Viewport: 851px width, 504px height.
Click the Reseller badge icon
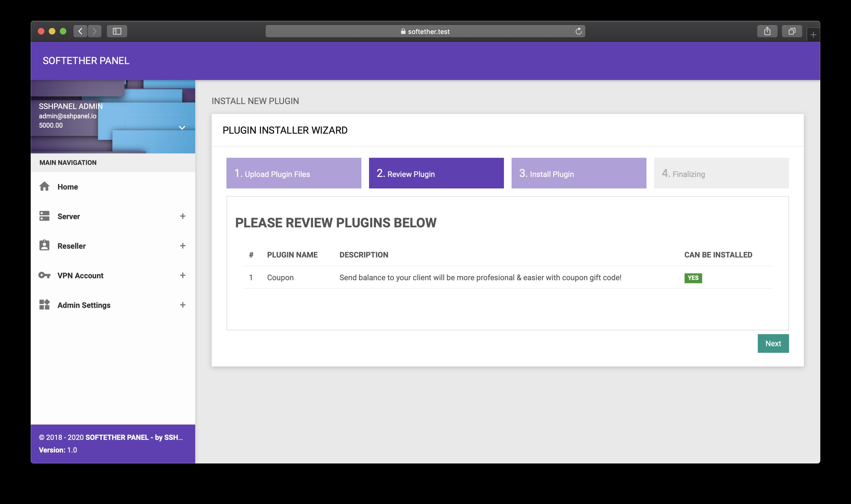[x=44, y=245]
